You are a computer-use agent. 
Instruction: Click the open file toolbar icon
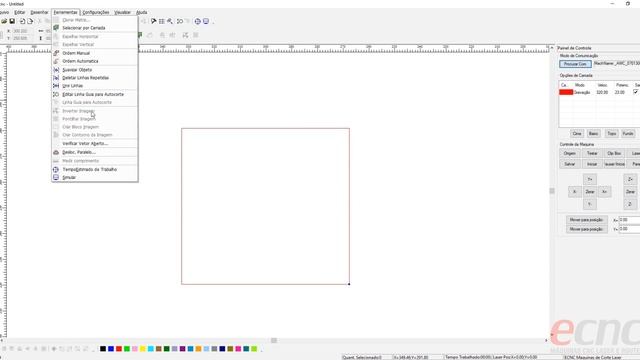pos(4,21)
